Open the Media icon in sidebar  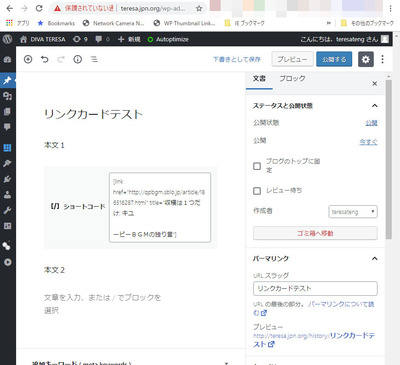coord(7,96)
